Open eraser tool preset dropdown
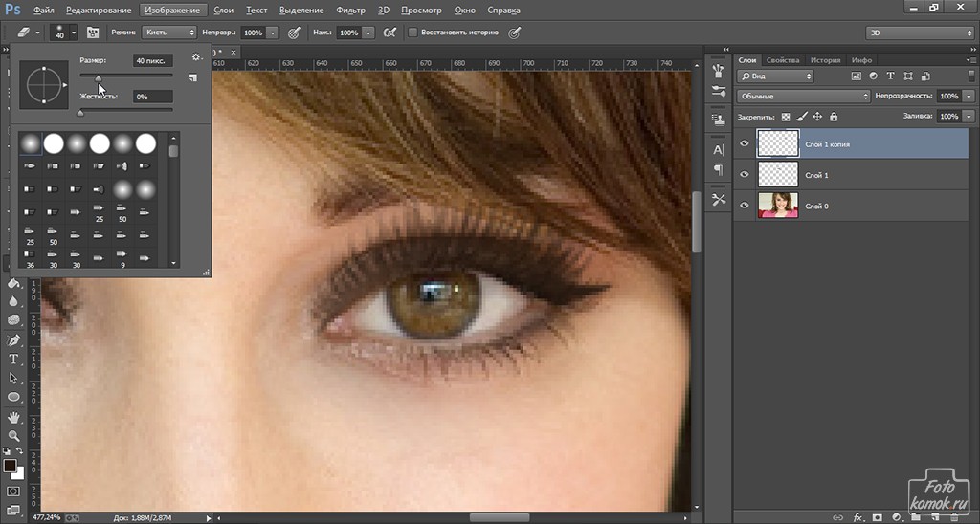The width and height of the screenshot is (980, 524). pyautogui.click(x=37, y=33)
